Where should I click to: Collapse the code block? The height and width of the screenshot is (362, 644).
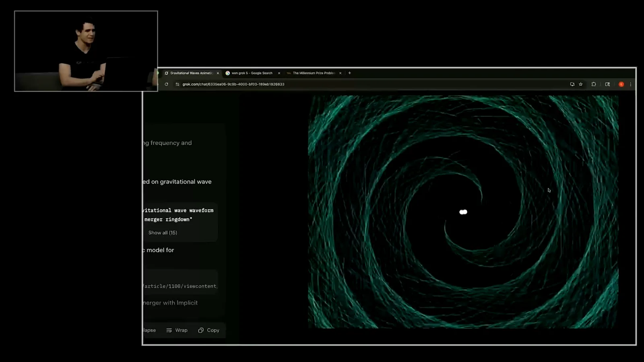pos(149,330)
